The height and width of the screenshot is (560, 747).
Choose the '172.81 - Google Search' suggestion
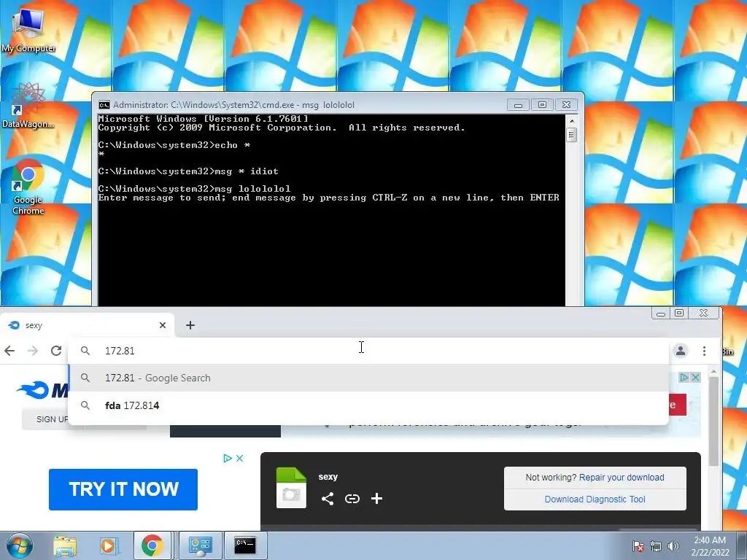click(x=368, y=378)
